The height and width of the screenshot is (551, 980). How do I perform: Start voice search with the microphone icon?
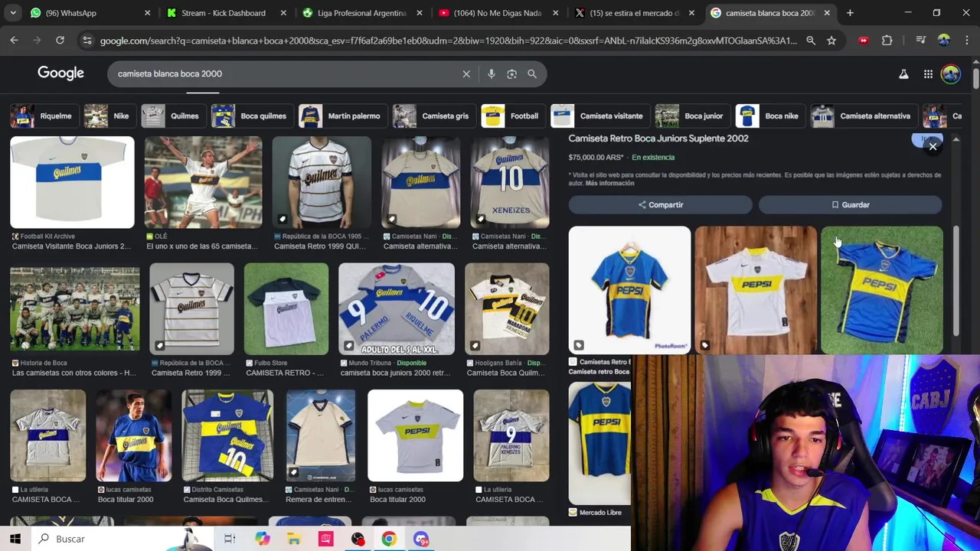coord(492,73)
